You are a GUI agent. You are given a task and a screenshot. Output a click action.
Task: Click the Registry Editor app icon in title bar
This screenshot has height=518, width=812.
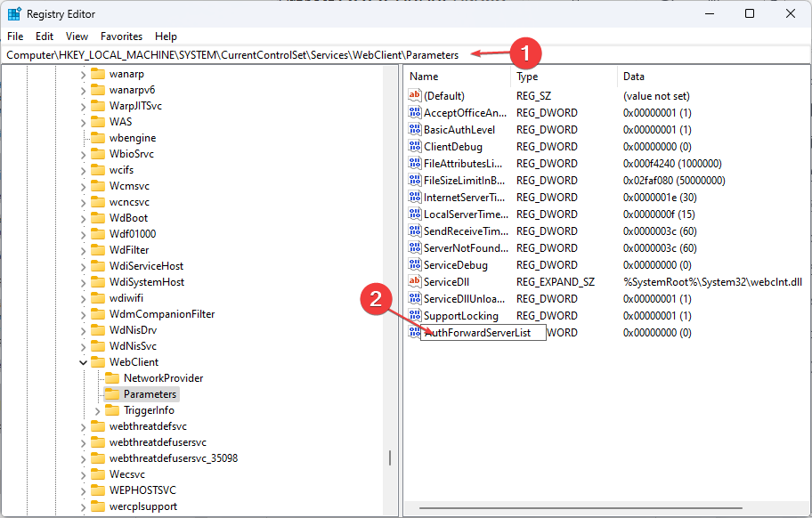[x=14, y=14]
